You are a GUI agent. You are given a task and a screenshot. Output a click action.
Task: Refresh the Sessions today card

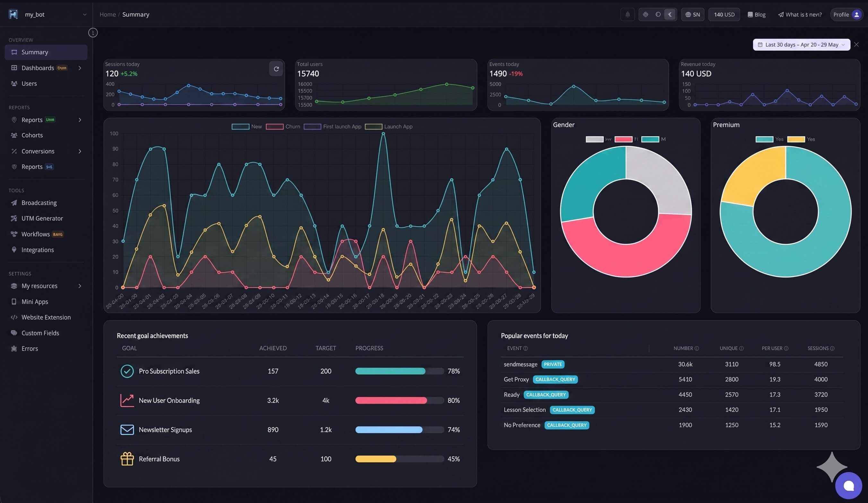(276, 69)
